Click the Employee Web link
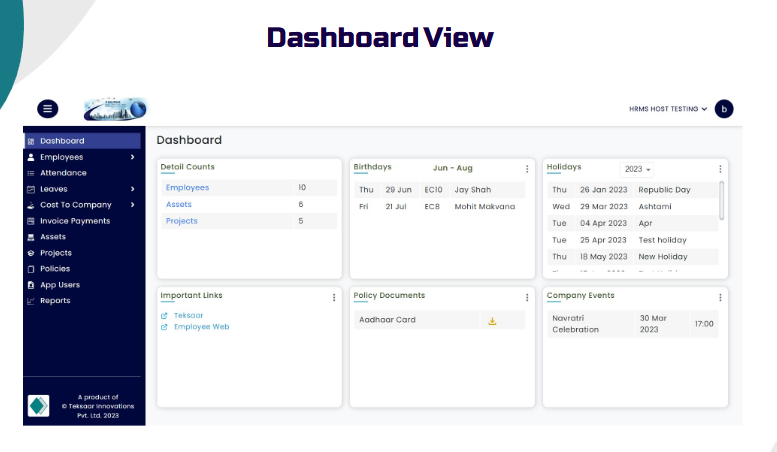 click(x=201, y=327)
